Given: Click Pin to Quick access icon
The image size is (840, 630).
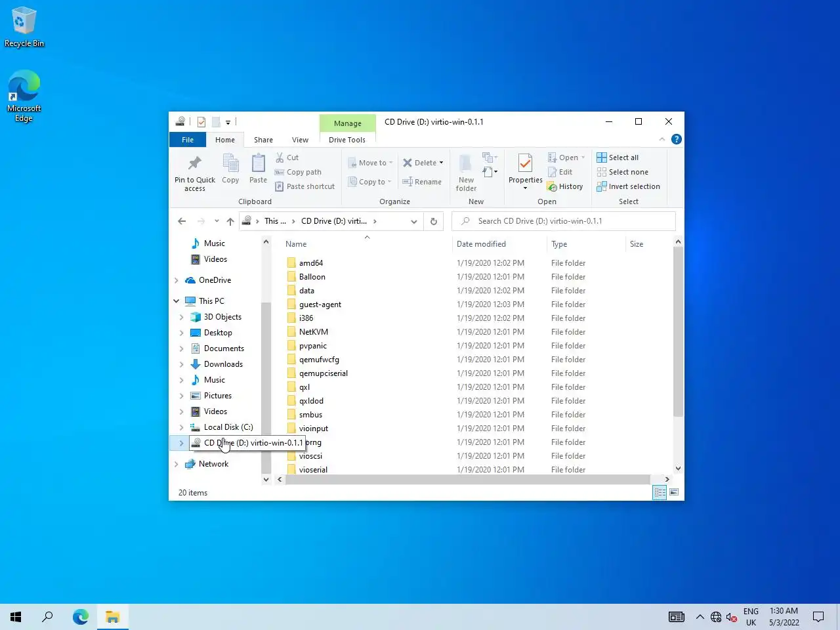Looking at the screenshot, I should pos(195,163).
